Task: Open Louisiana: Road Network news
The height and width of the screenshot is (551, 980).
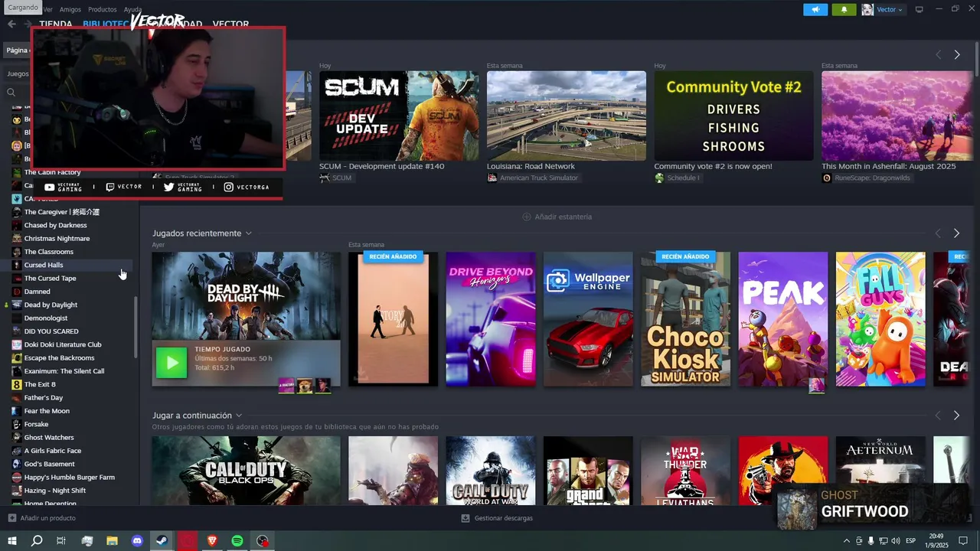Action: pyautogui.click(x=567, y=116)
